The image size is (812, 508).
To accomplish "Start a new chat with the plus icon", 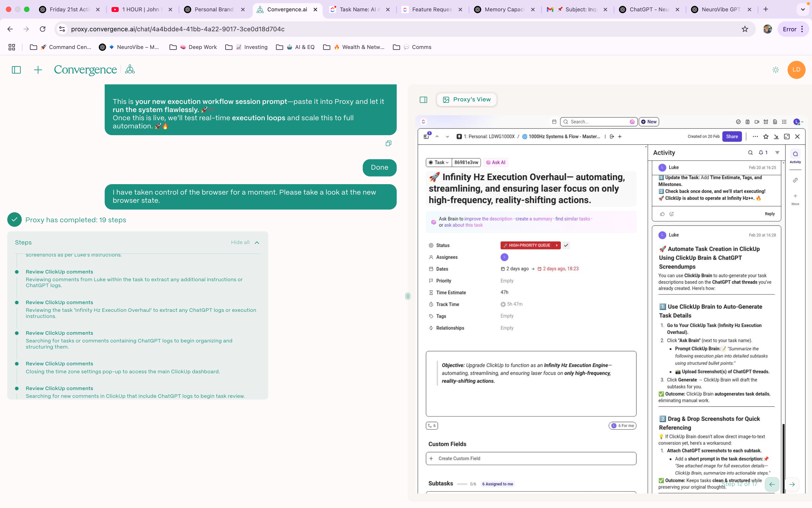I will coord(38,70).
